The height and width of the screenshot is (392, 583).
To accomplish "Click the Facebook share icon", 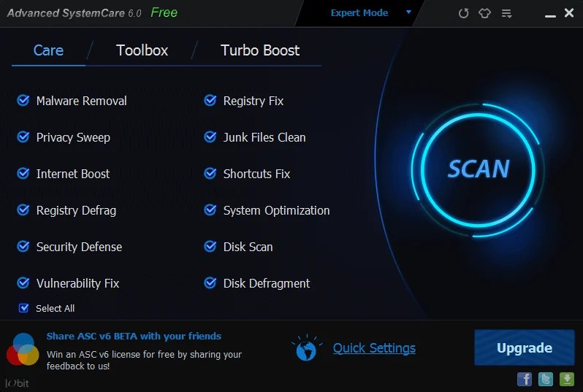I will tap(525, 378).
